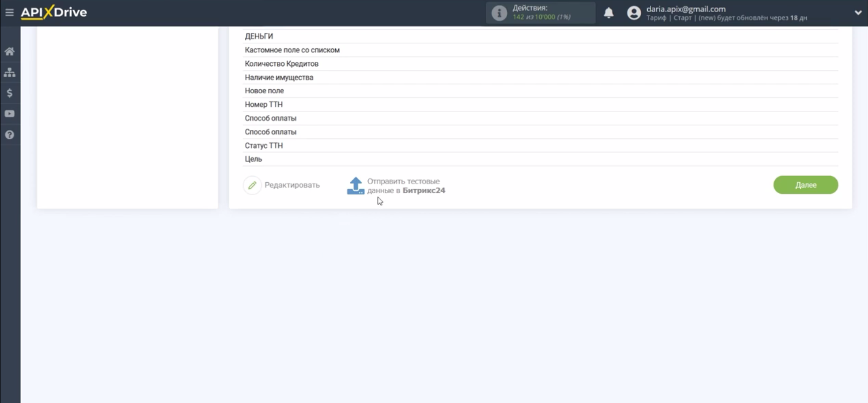Open the YouTube video icon in sidebar
The height and width of the screenshot is (403, 868).
pos(10,114)
